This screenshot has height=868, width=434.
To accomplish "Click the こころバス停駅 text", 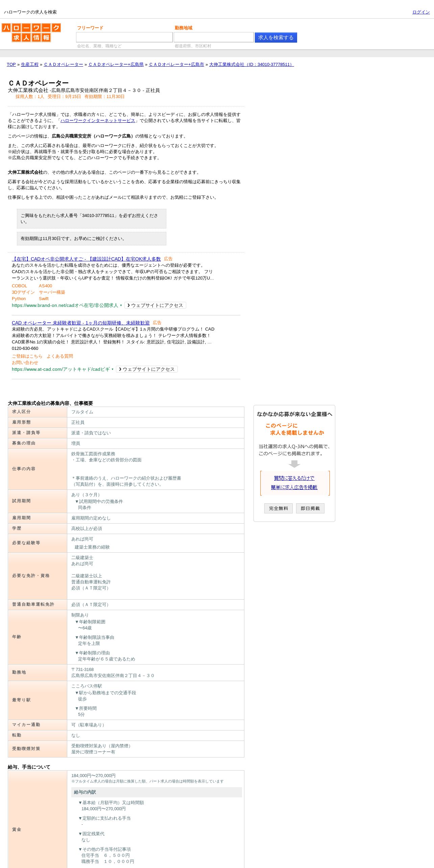I will (87, 686).
